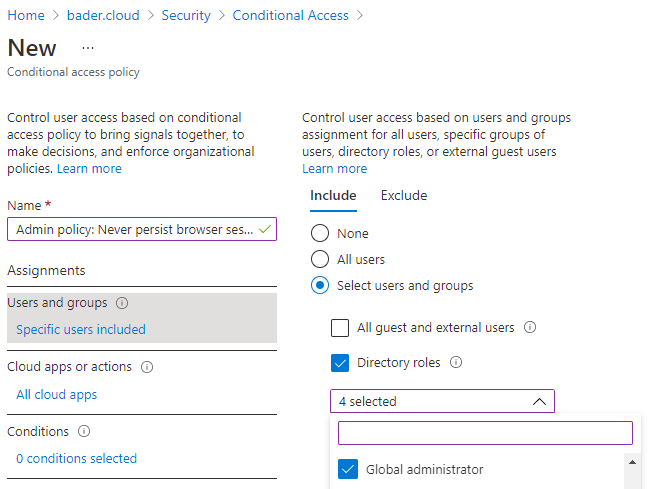The width and height of the screenshot is (648, 489).
Task: Click the policy Name text field
Action: click(135, 229)
